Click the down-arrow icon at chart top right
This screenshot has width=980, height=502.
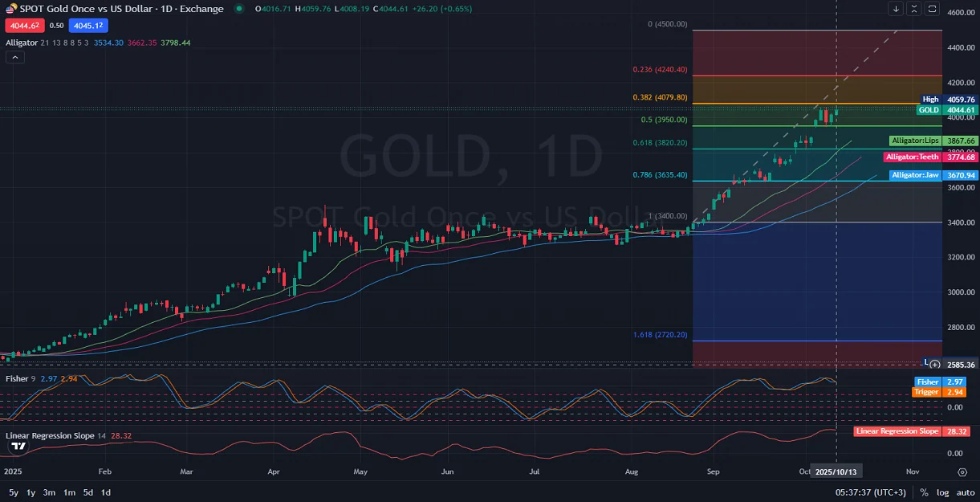(896, 9)
